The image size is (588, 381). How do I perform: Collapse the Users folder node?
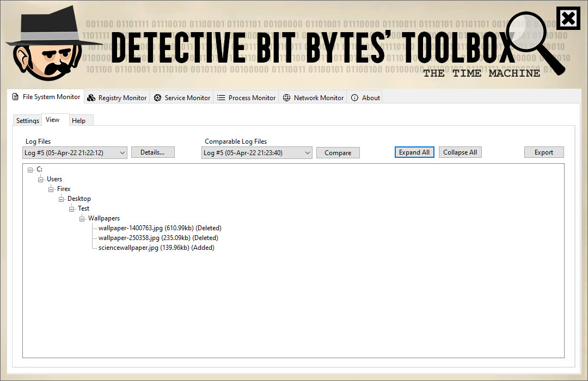click(41, 180)
